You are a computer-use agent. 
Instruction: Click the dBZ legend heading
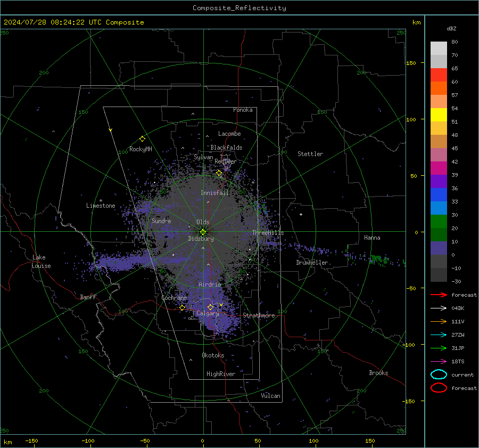pos(451,29)
